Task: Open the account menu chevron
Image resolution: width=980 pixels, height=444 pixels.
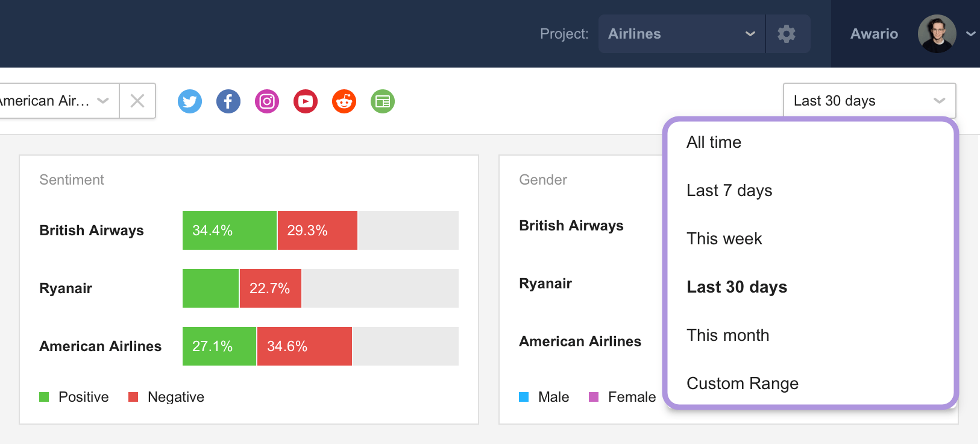Action: pyautogui.click(x=970, y=34)
